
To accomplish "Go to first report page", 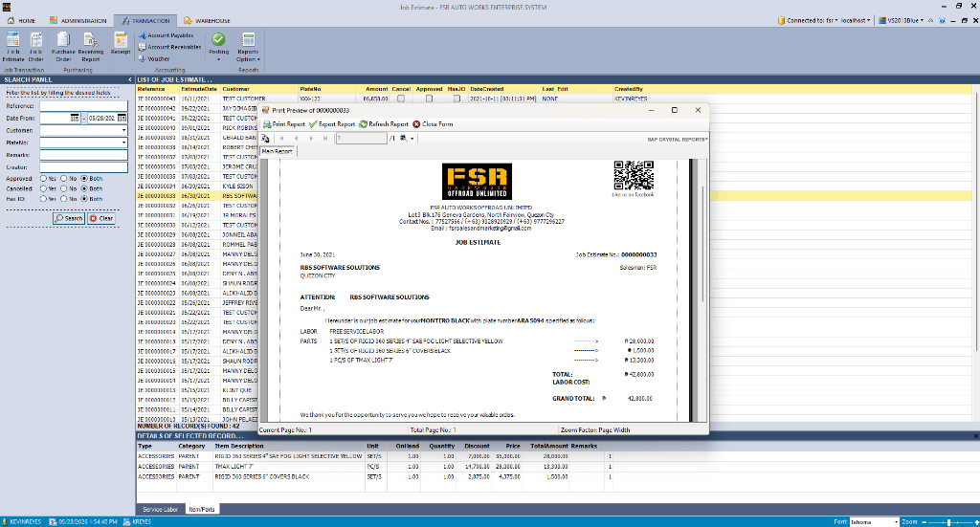I will click(282, 139).
